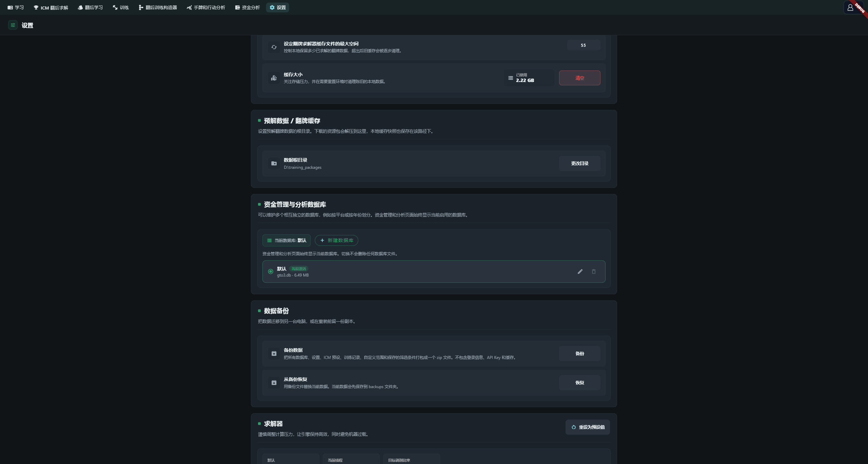Switch to the ICM 翻后求解 tab
868x464 pixels.
click(51, 7)
